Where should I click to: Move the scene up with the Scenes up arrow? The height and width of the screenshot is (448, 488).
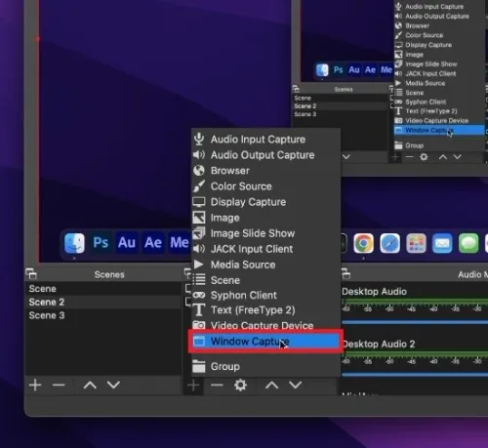click(90, 386)
